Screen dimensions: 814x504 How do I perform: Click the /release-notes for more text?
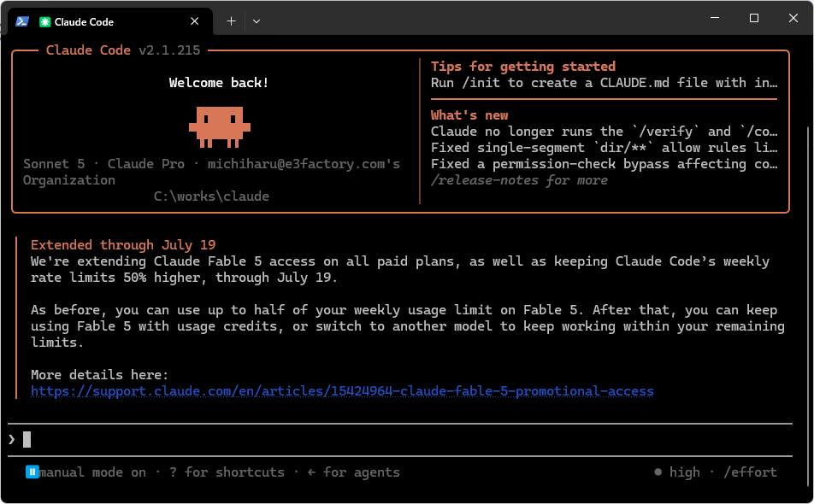(x=519, y=180)
